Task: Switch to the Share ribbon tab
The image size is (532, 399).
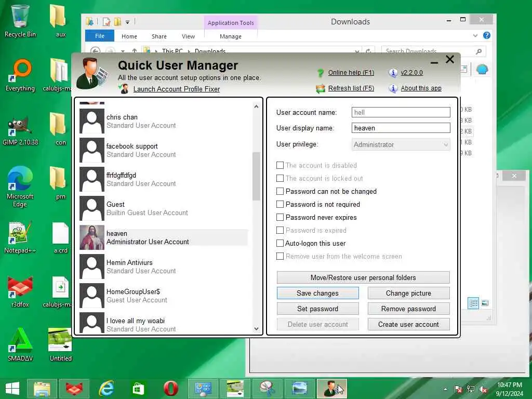Action: click(159, 36)
